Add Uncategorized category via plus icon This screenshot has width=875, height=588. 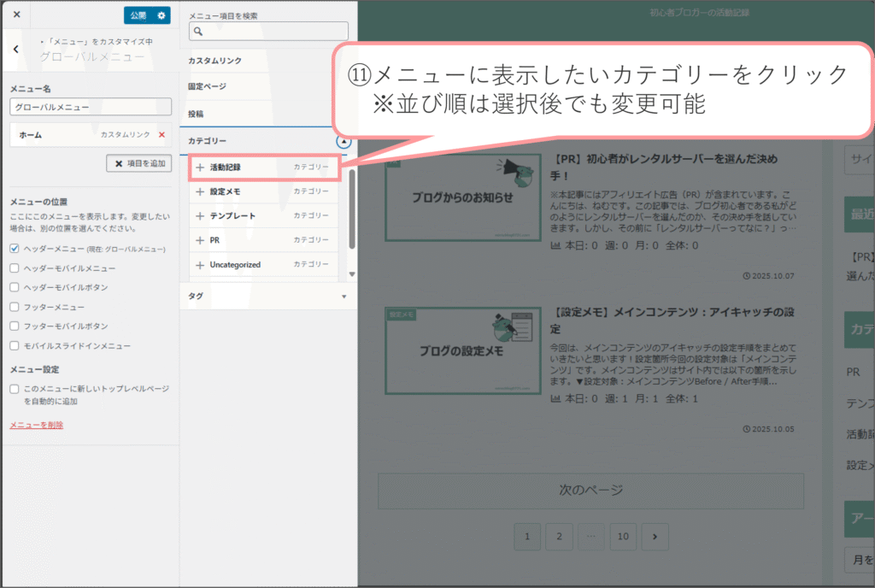coord(200,265)
